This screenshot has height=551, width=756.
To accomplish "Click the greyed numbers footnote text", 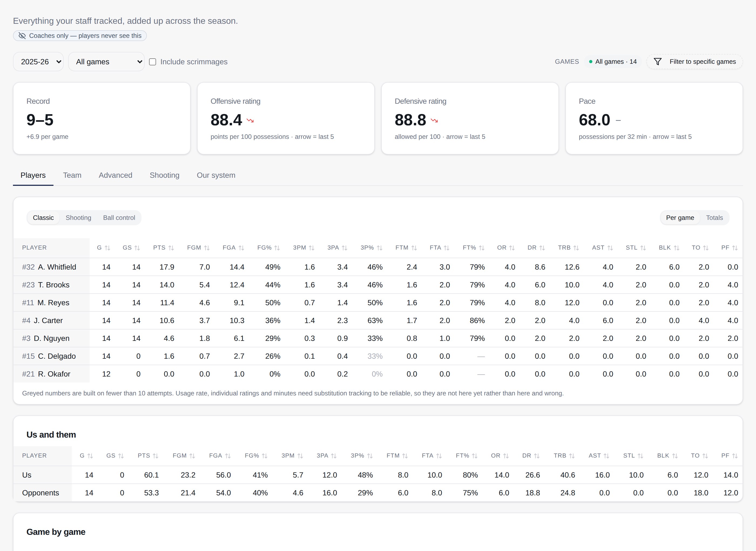I will [293, 394].
